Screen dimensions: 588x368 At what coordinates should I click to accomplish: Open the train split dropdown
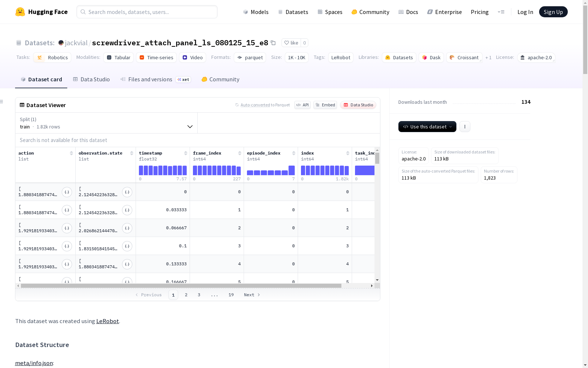click(107, 123)
